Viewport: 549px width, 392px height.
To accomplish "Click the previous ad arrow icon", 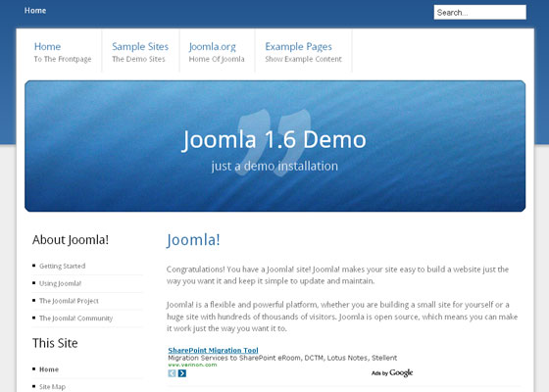I will [172, 373].
